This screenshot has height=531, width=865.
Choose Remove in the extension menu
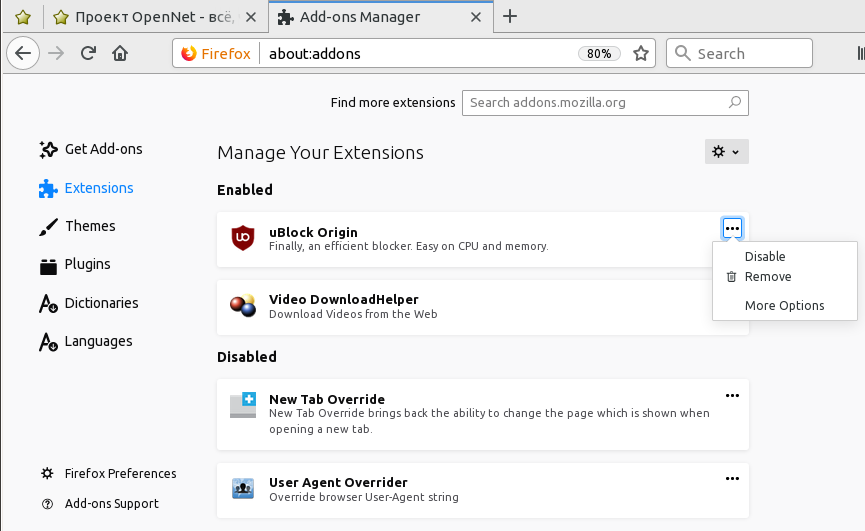click(x=767, y=277)
